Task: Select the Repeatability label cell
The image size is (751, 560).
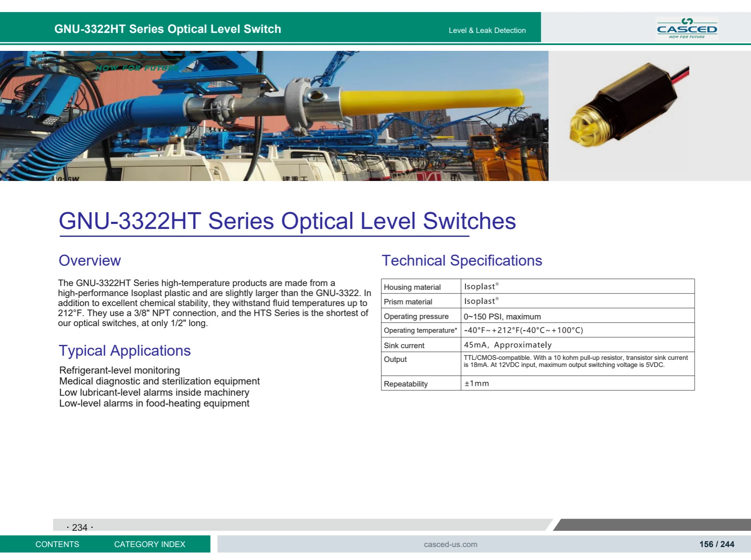Action: pyautogui.click(x=421, y=383)
